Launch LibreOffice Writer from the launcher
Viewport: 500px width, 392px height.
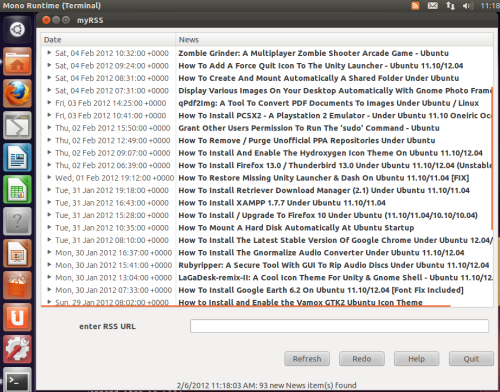pyautogui.click(x=17, y=157)
